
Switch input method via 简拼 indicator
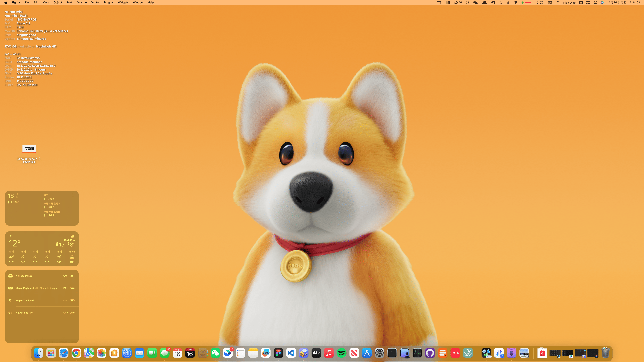click(550, 2)
